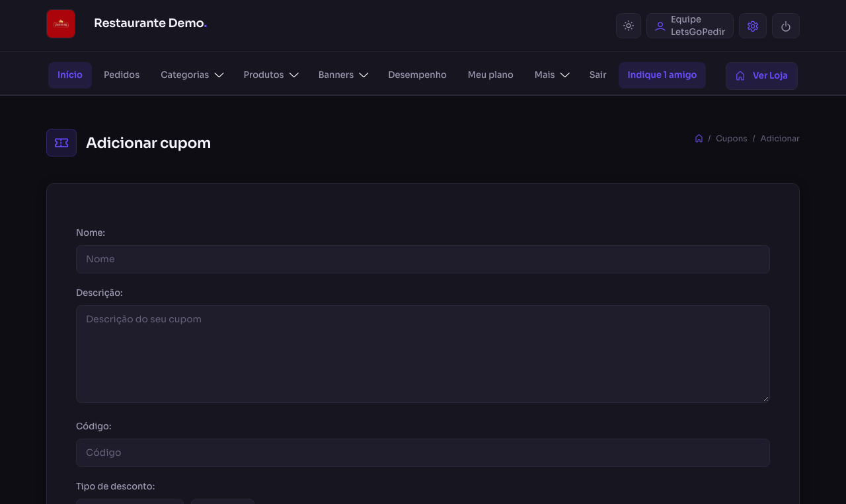Open Meu plano menu item

pyautogui.click(x=490, y=75)
